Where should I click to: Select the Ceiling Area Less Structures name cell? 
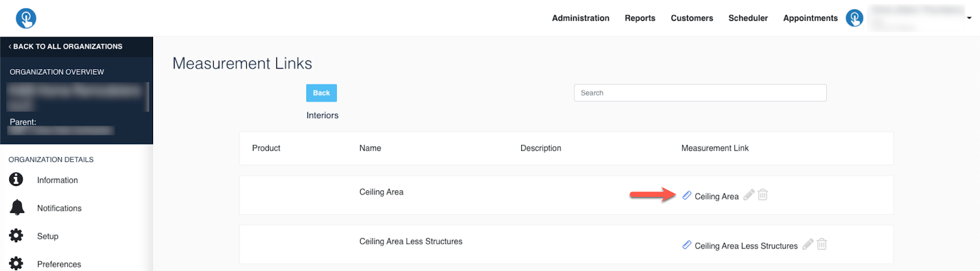(411, 242)
